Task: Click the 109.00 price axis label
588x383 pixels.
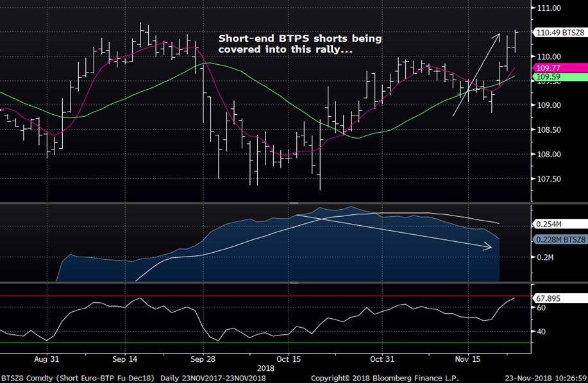Action: point(549,105)
